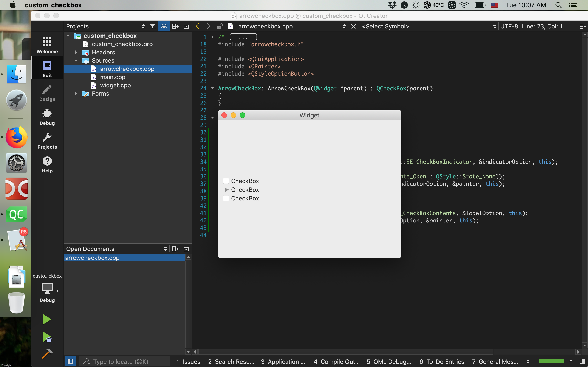The width and height of the screenshot is (588, 367).
Task: Check the bottom CheckBox in the Widget window
Action: point(226,198)
